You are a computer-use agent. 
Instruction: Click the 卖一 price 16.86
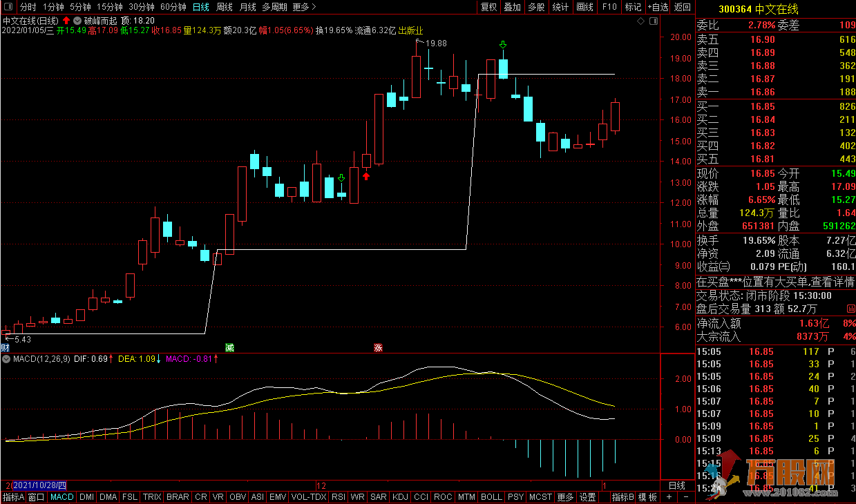[x=763, y=92]
